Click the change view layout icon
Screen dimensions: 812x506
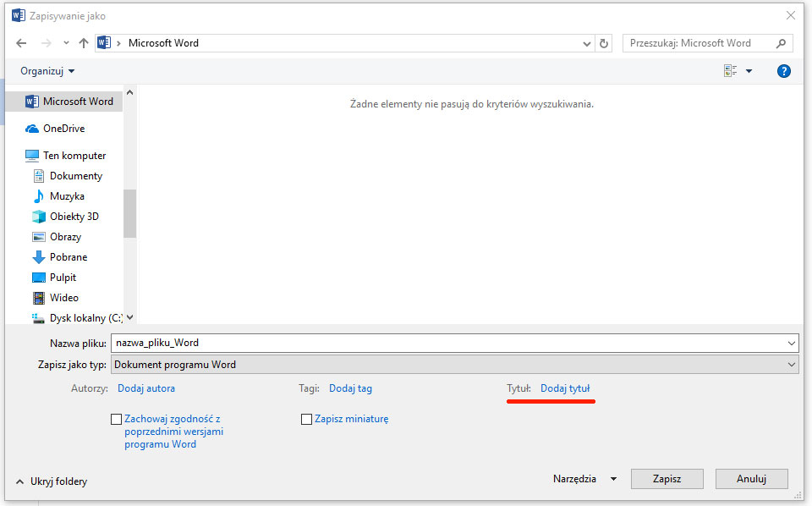coord(731,71)
